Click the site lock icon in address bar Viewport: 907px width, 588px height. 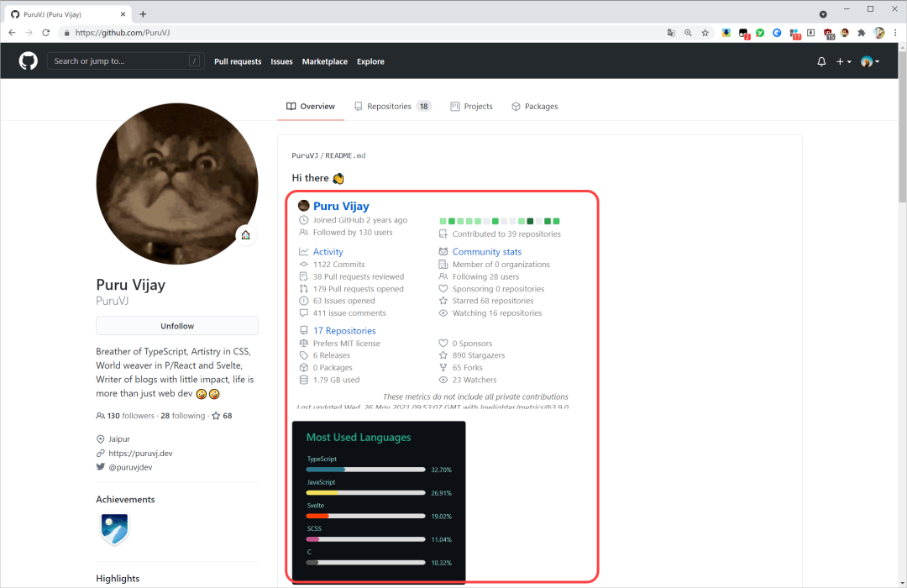(x=66, y=33)
